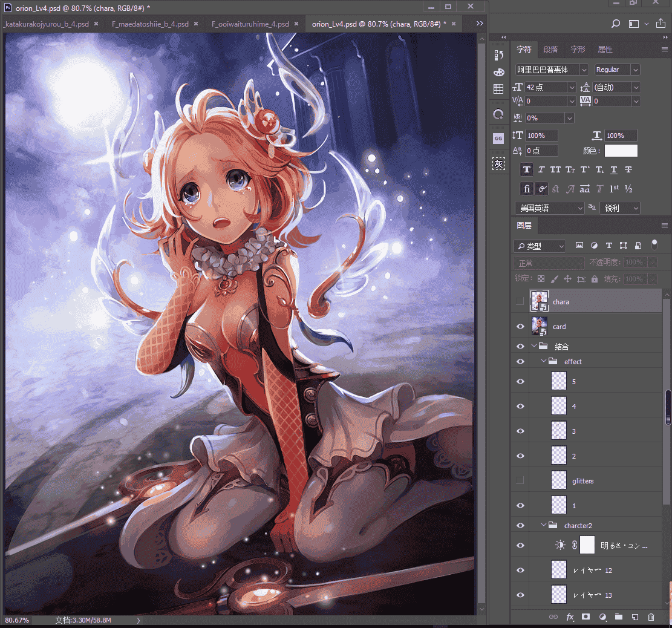Show the chara layer
Viewport: 672px width, 628px height.
tap(520, 301)
